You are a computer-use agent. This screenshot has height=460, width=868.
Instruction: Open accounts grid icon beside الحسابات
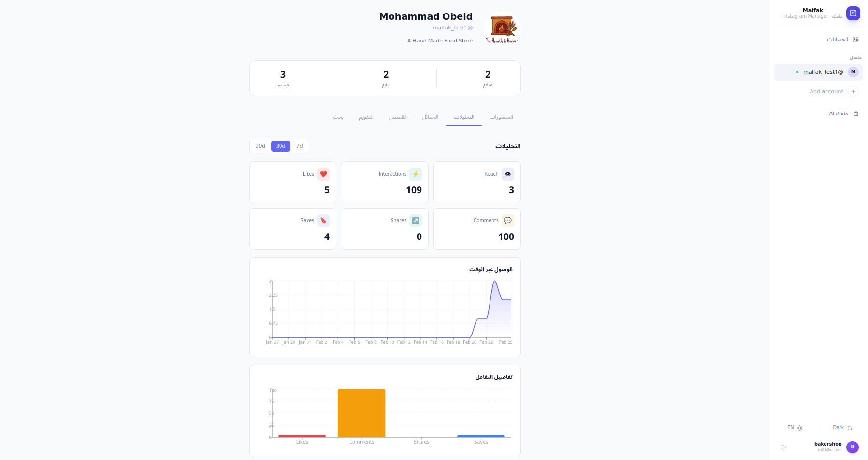point(856,39)
